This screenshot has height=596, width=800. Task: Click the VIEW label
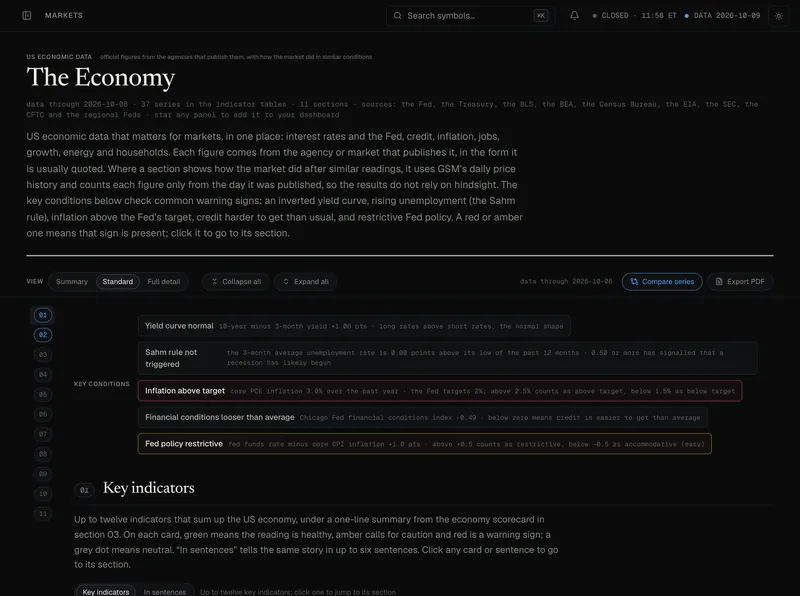[x=35, y=282]
